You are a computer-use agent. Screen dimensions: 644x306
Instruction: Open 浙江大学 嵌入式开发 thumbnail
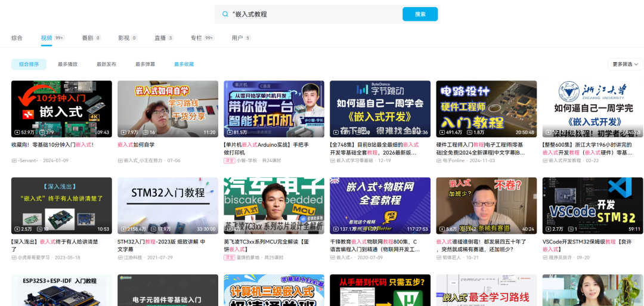point(593,109)
